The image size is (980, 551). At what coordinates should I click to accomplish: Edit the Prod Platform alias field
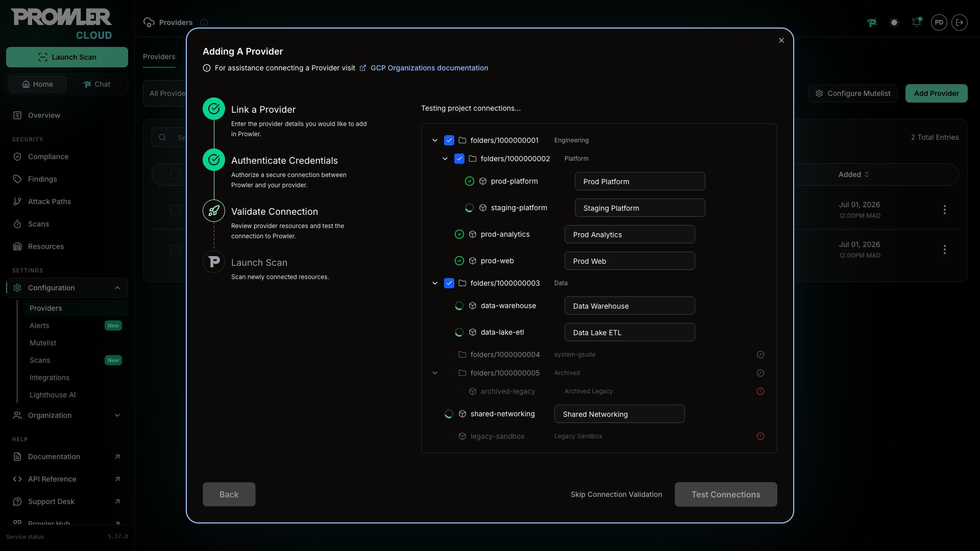[x=640, y=181]
